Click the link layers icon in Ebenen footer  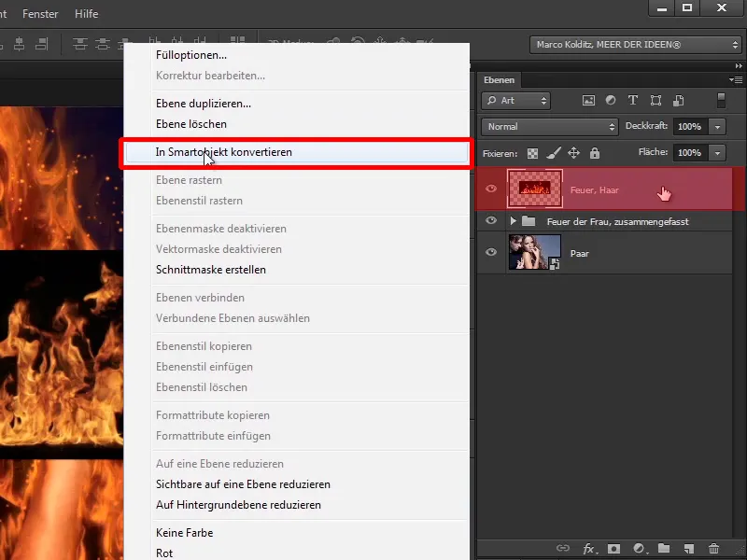click(563, 549)
